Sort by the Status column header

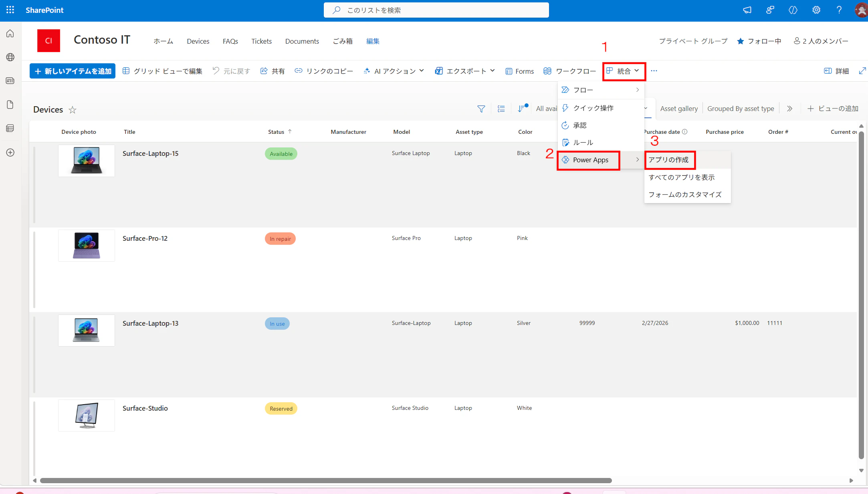(280, 132)
